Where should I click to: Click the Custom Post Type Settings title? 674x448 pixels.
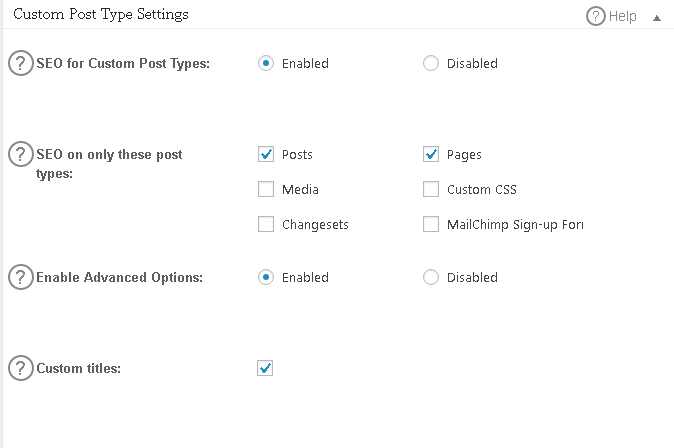click(x=101, y=14)
